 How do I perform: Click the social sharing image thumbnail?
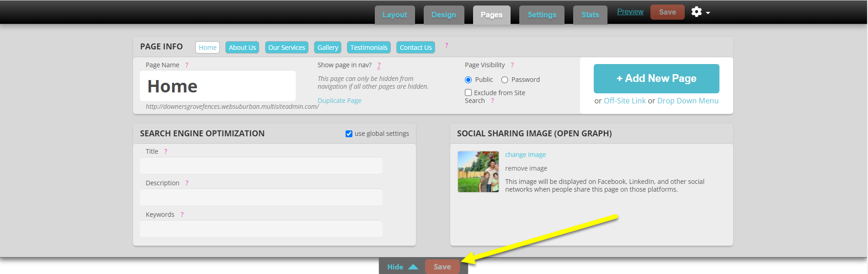pyautogui.click(x=478, y=172)
